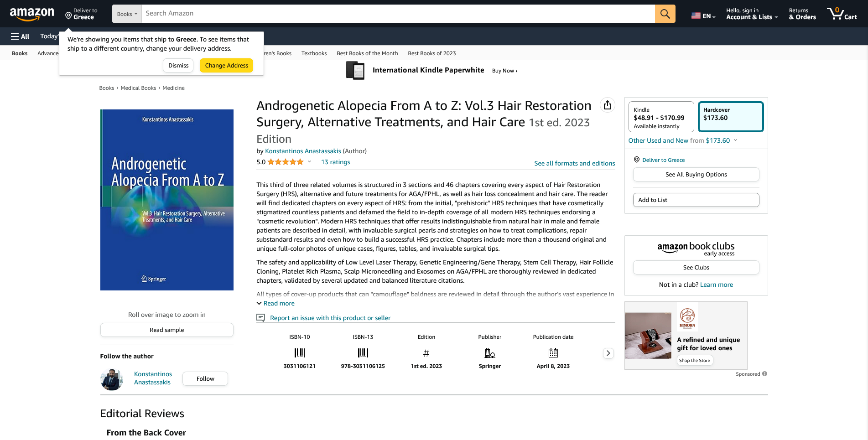Image resolution: width=868 pixels, height=440 pixels.
Task: Click the yellow Change Address button
Action: tap(226, 66)
